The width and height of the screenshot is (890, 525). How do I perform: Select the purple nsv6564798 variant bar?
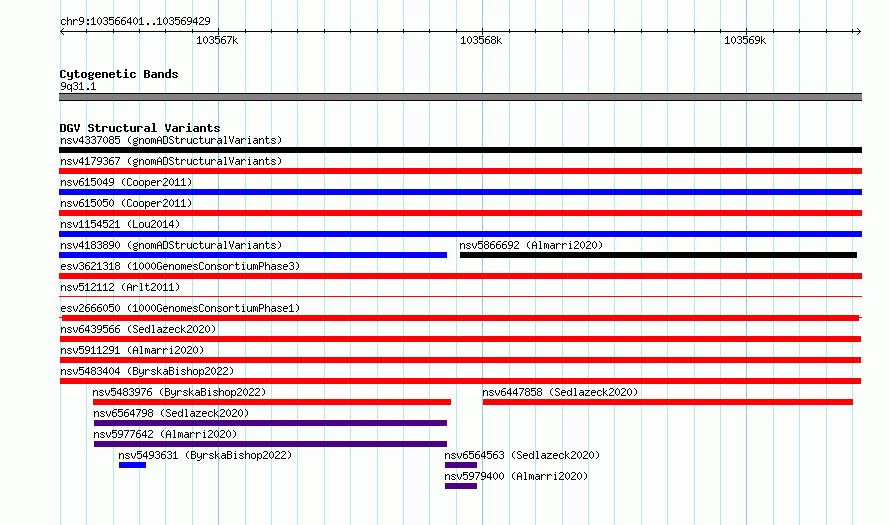pos(270,423)
